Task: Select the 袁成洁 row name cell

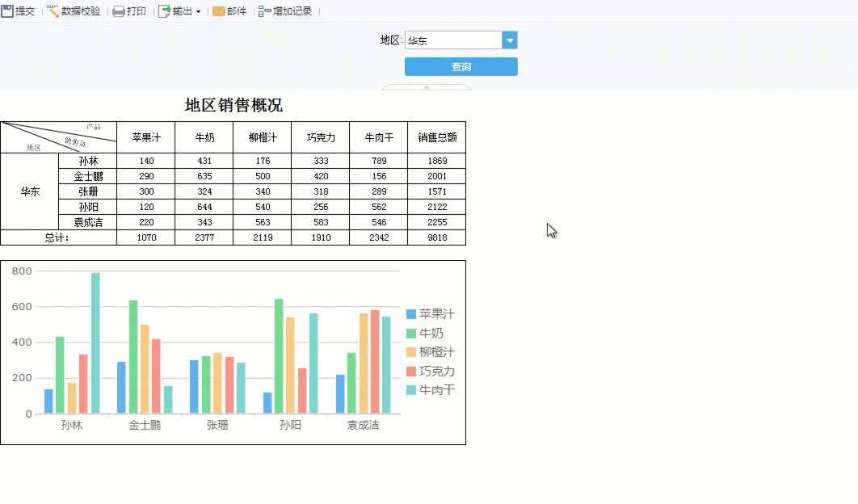Action: (x=87, y=222)
